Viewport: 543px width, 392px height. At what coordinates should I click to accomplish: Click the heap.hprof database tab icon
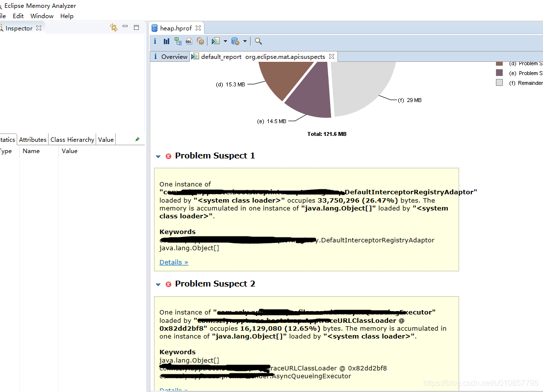click(x=155, y=28)
